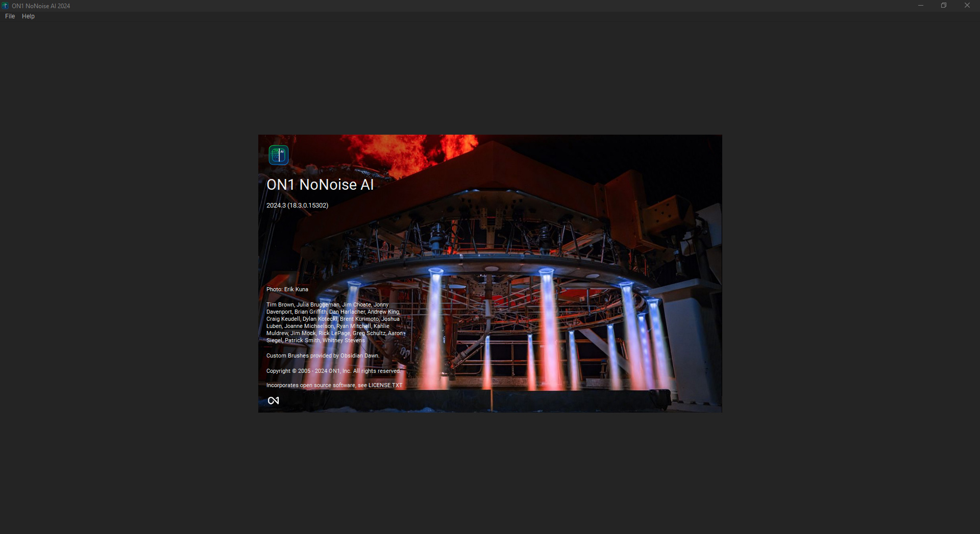Click the 'Photo: Erik Kuna' credit
The width and height of the screenshot is (980, 534).
tap(287, 289)
